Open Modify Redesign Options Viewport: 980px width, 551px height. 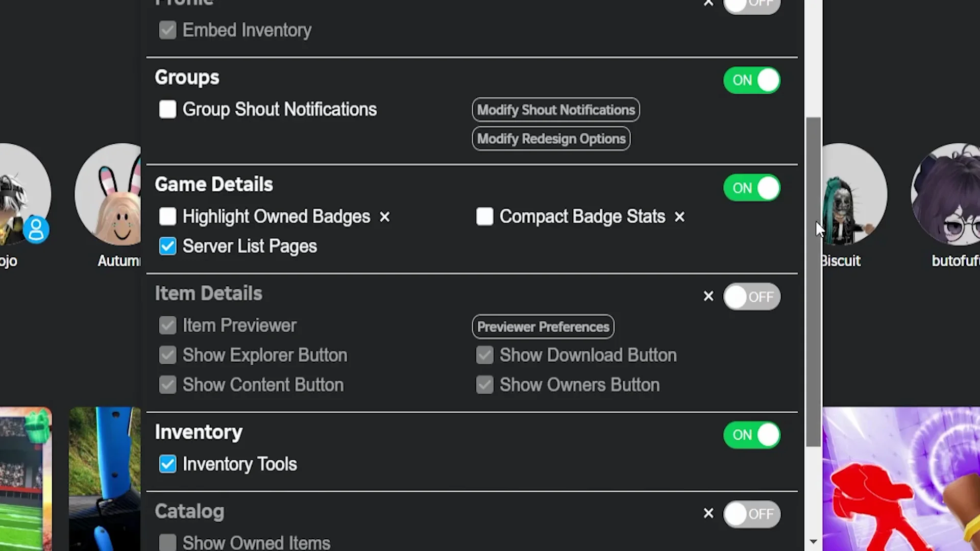pos(551,139)
